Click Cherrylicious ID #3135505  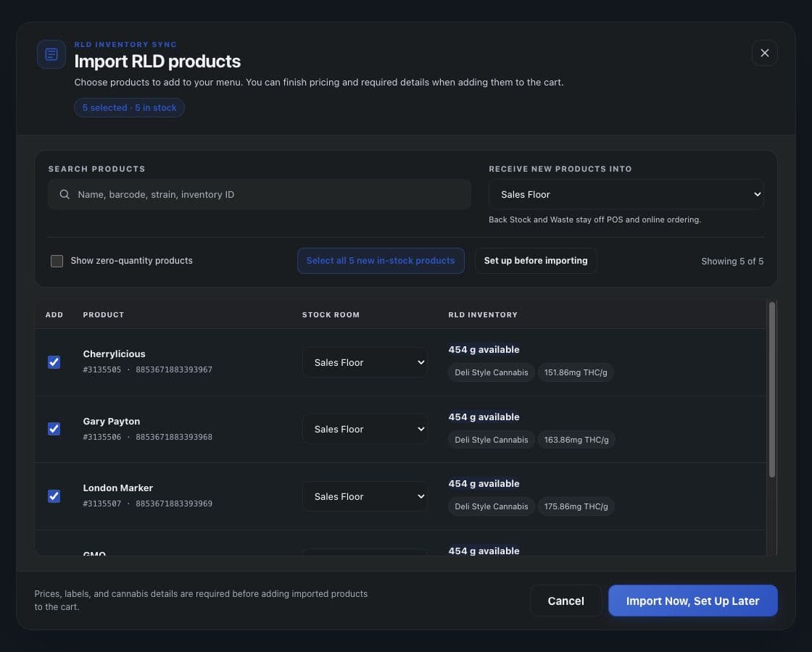[x=102, y=369]
